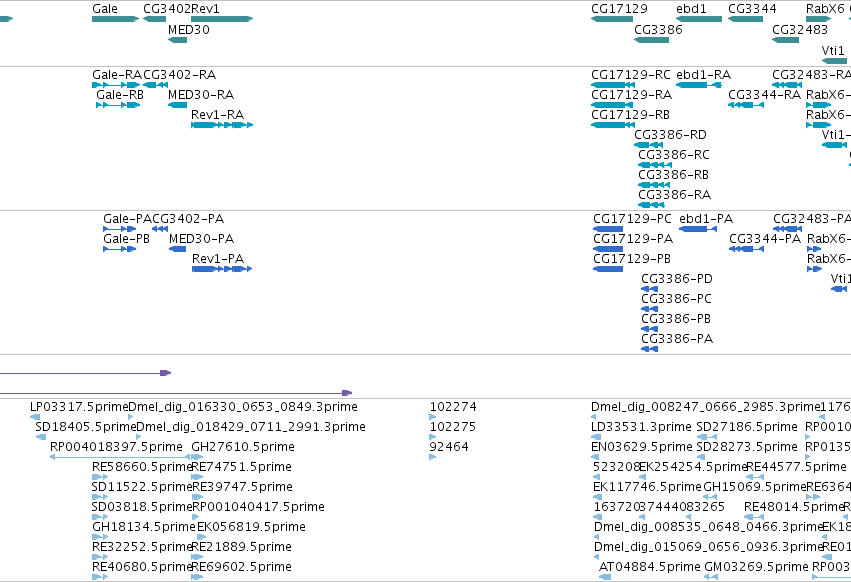Select the RE40680.5prime EST label
851x582 pixels.
(142, 567)
